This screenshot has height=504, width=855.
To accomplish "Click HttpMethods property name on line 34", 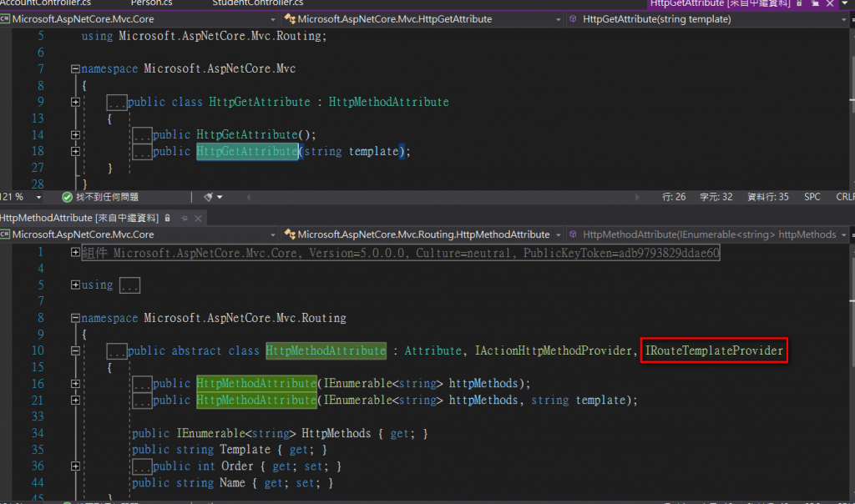I will click(x=336, y=433).
